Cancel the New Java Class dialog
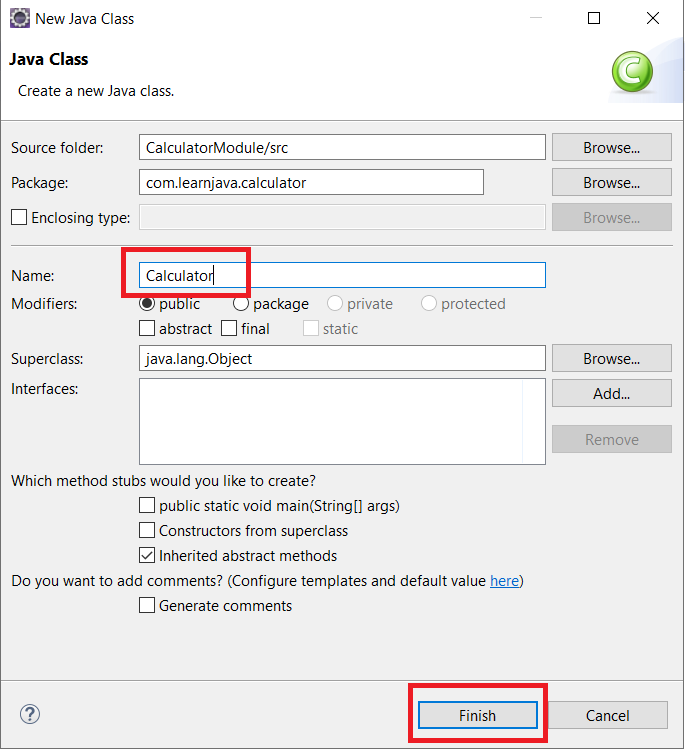The image size is (685, 749). (607, 715)
